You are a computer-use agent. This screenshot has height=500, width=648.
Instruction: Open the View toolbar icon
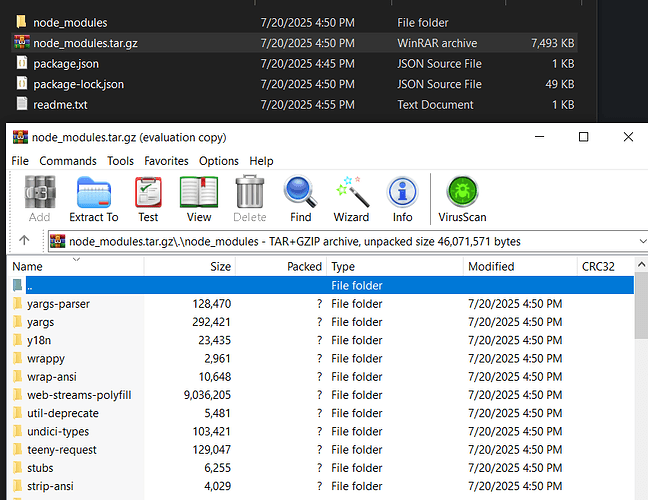tap(198, 198)
